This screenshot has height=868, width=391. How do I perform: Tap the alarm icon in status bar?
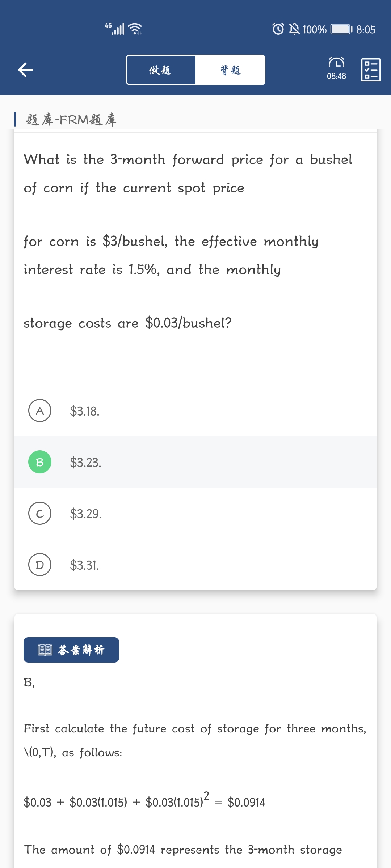pyautogui.click(x=278, y=29)
